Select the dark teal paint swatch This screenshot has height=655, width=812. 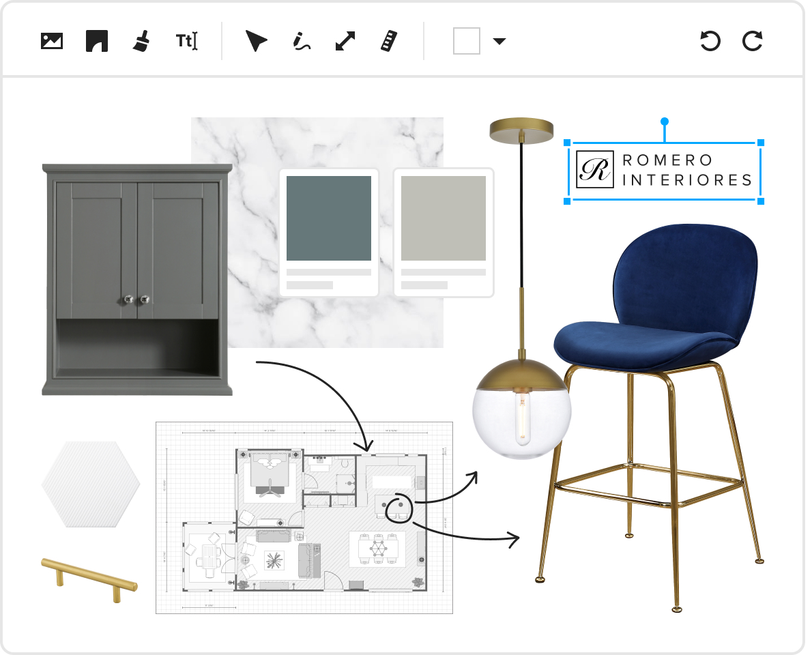[328, 218]
